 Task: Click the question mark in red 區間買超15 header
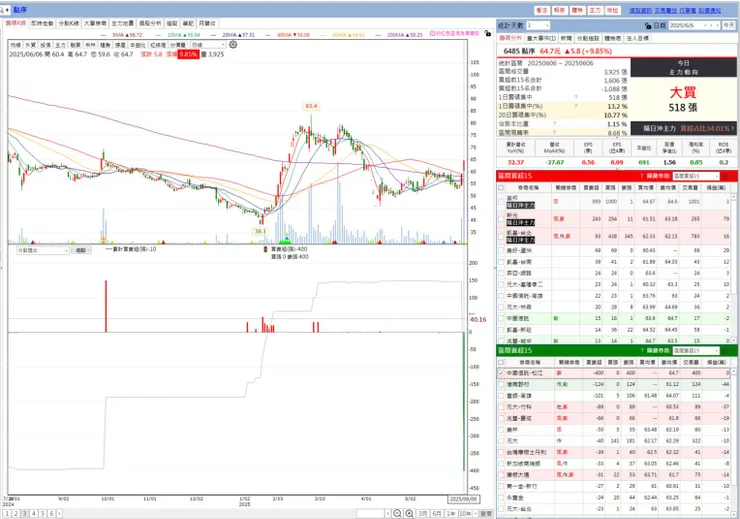pos(641,176)
